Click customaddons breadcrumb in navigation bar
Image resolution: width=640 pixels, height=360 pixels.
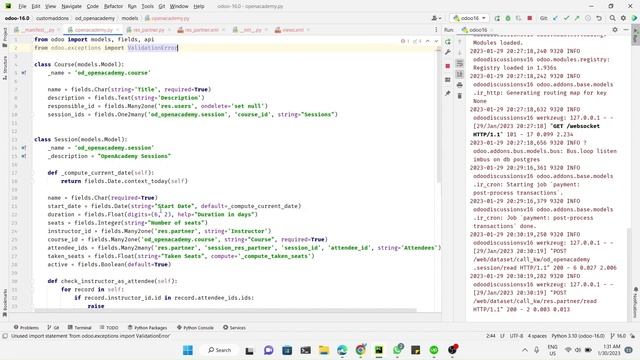(x=52, y=18)
